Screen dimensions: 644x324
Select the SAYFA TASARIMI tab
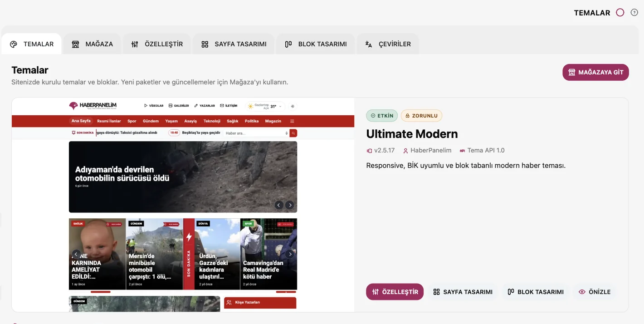234,44
